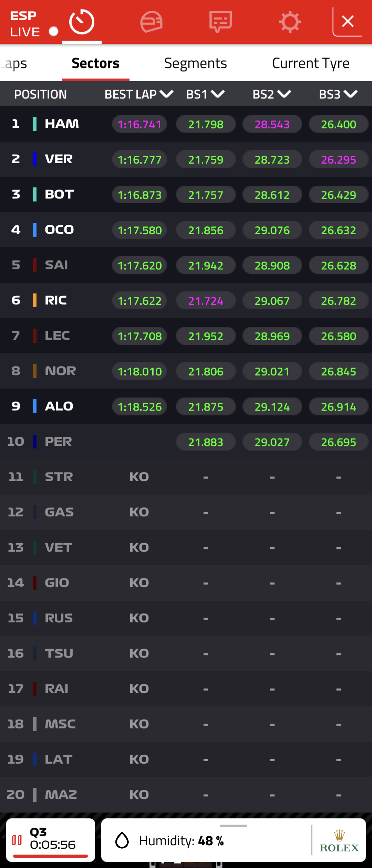372x868 pixels.
Task: Switch to the Current Tyre tab
Action: (x=311, y=63)
